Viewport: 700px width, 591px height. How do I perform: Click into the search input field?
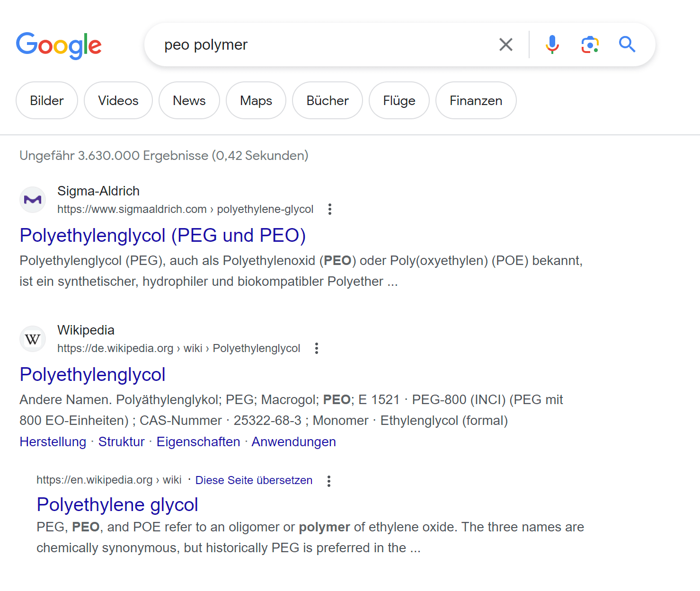point(322,44)
